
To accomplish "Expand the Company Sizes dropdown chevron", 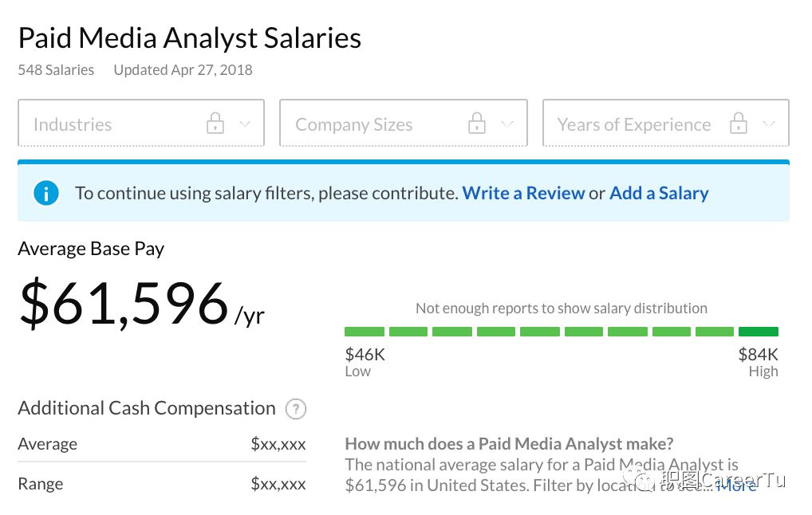I will pyautogui.click(x=507, y=124).
